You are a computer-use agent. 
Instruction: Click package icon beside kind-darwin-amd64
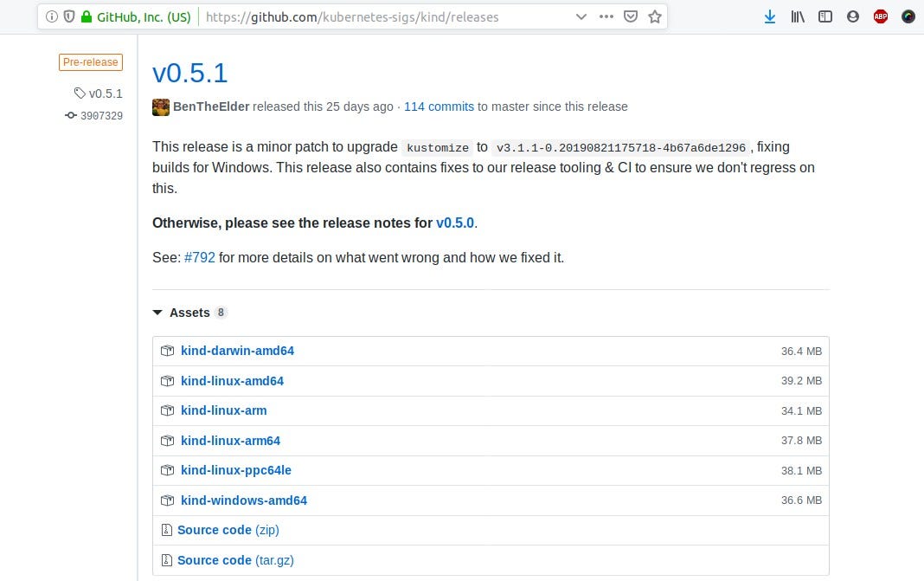[x=167, y=351]
